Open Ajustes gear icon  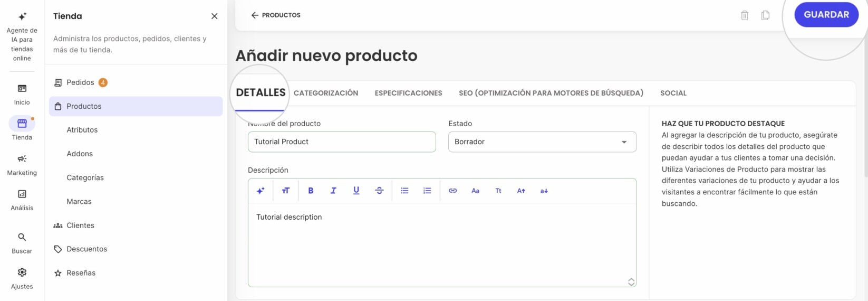tap(22, 272)
